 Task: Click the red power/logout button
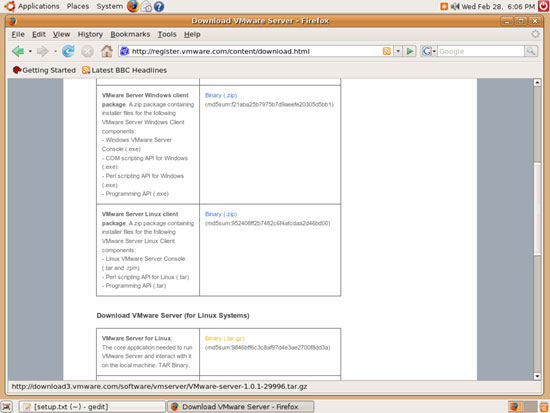pos(543,6)
